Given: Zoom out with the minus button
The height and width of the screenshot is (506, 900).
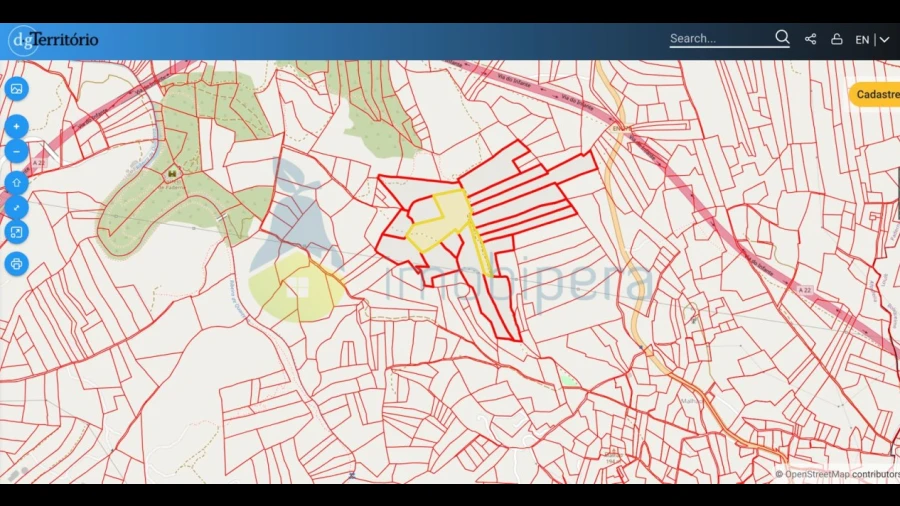Looking at the screenshot, I should 17,152.
